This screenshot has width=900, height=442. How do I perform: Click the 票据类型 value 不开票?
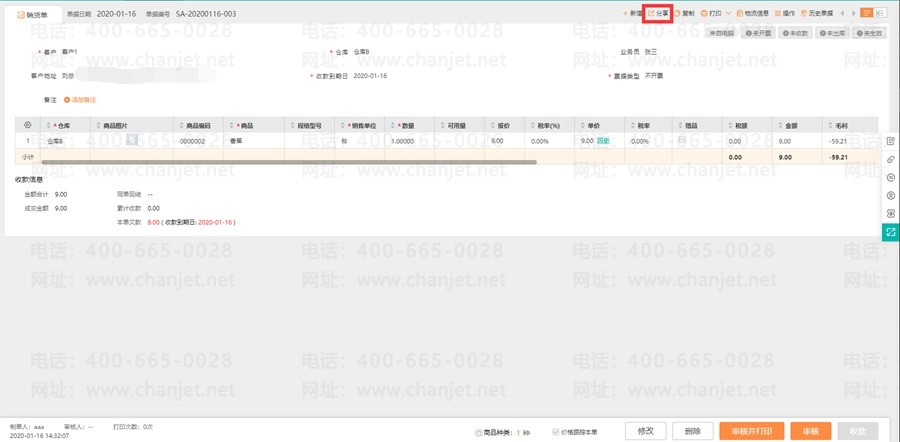point(654,76)
